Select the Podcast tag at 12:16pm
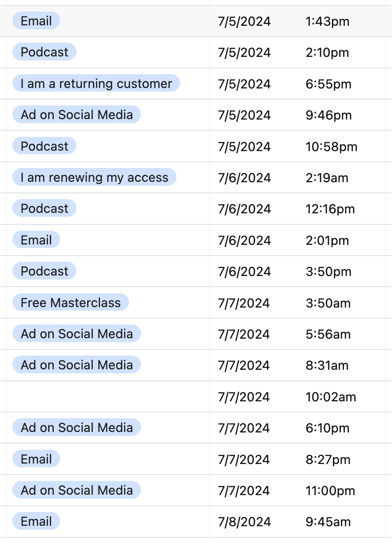The image size is (392, 544). 44,208
